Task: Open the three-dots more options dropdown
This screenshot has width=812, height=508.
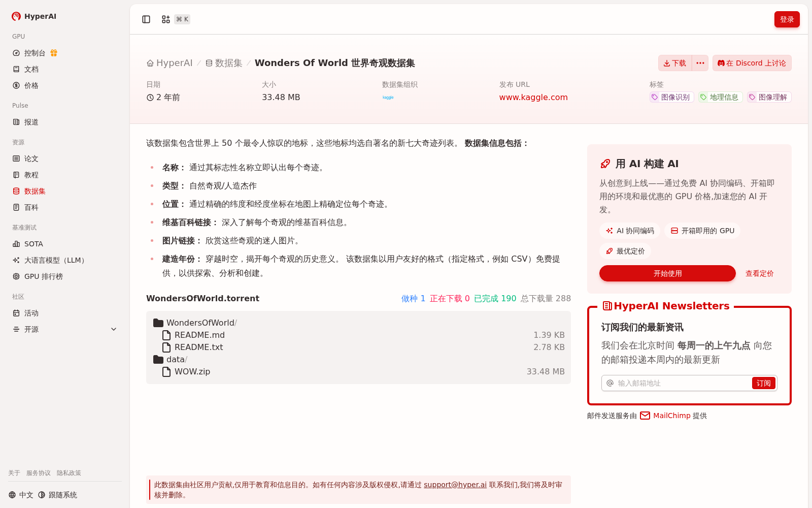Action: tap(700, 63)
